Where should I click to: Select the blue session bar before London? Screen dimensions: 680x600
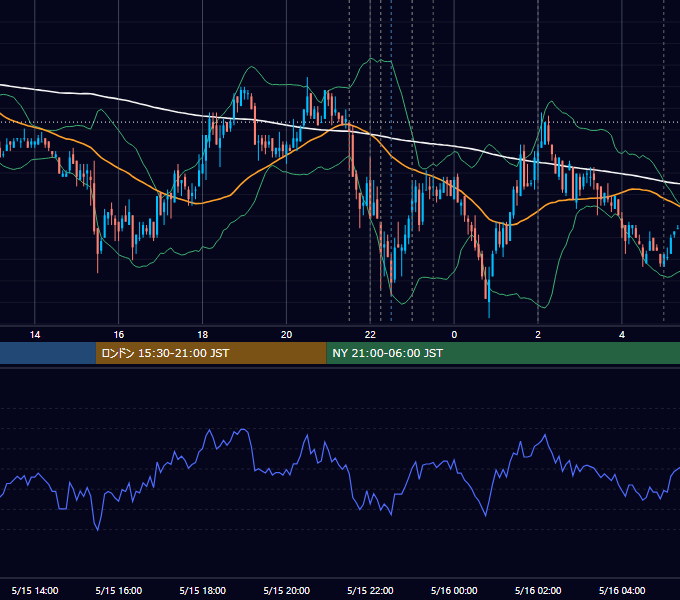point(48,353)
